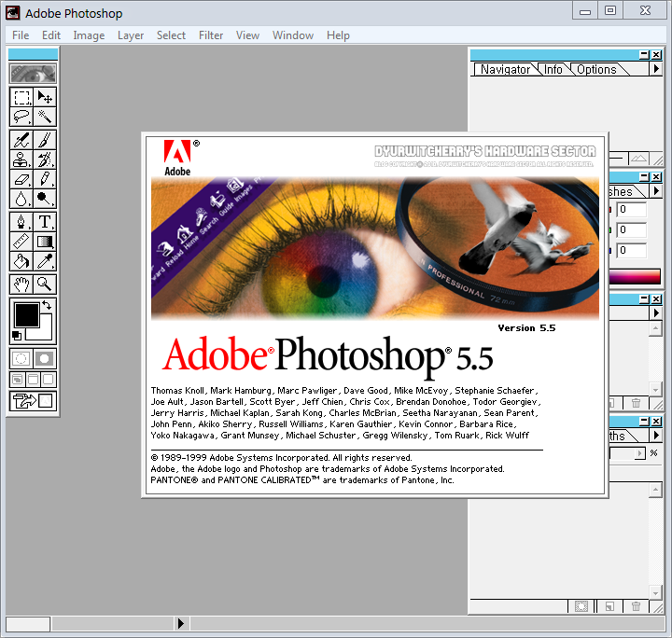Switch to Standard Screen mode

(18, 380)
